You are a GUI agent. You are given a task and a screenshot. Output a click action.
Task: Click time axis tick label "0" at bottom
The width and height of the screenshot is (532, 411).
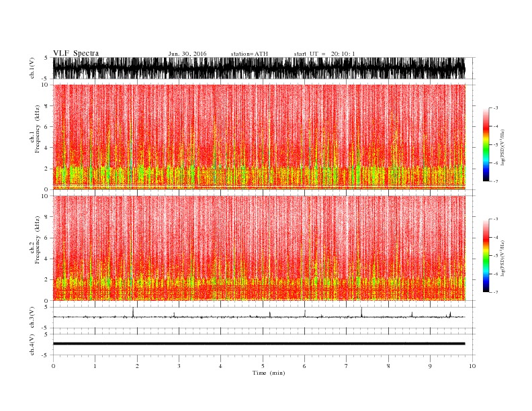(x=53, y=366)
